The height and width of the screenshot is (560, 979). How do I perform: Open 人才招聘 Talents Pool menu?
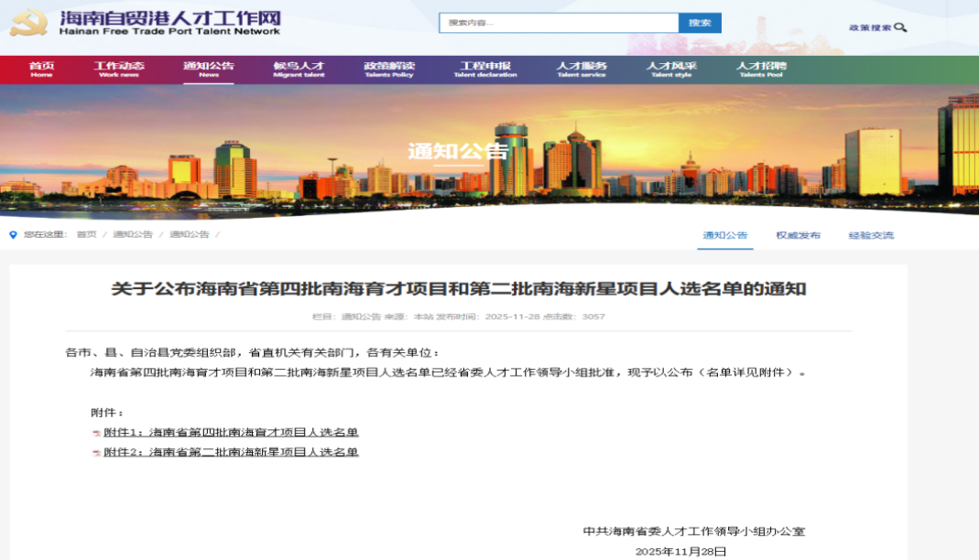tap(761, 70)
